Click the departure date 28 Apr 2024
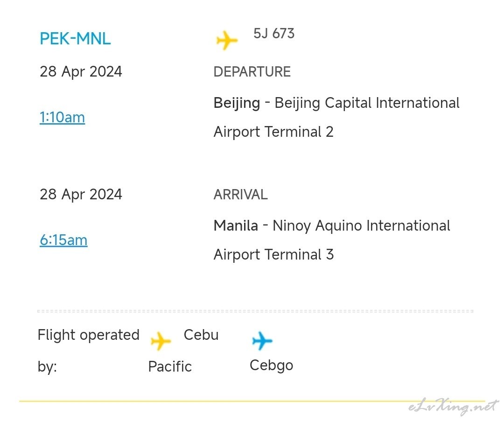 (81, 72)
